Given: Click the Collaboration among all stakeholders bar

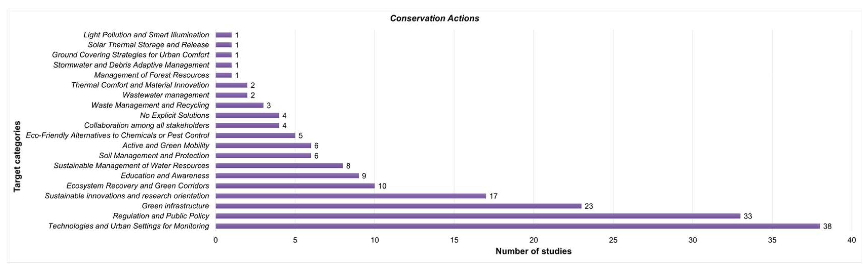Looking at the screenshot, I should click(x=247, y=125).
